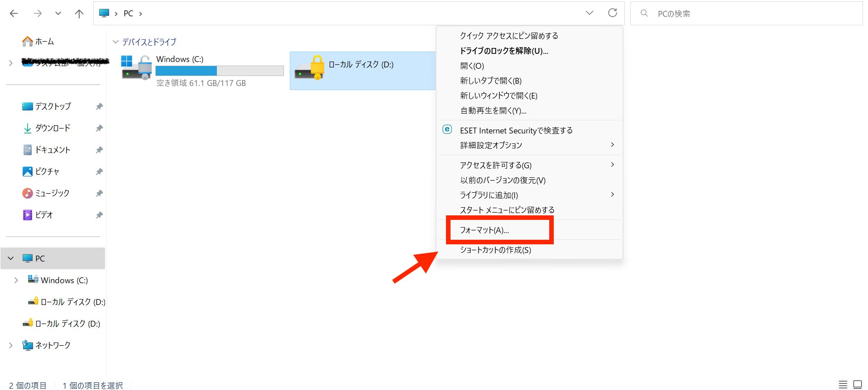Open the ライブラリに追加(I) submenu
Viewport: 868px width, 390px height.
point(530,195)
